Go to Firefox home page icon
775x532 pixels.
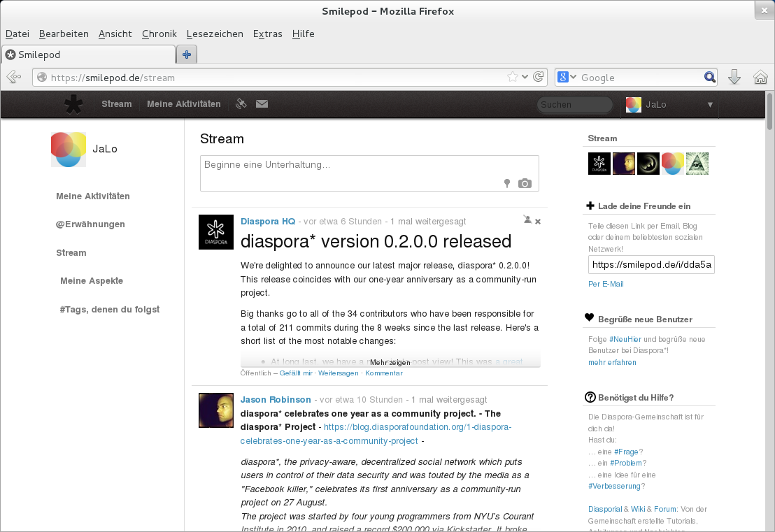coord(760,77)
